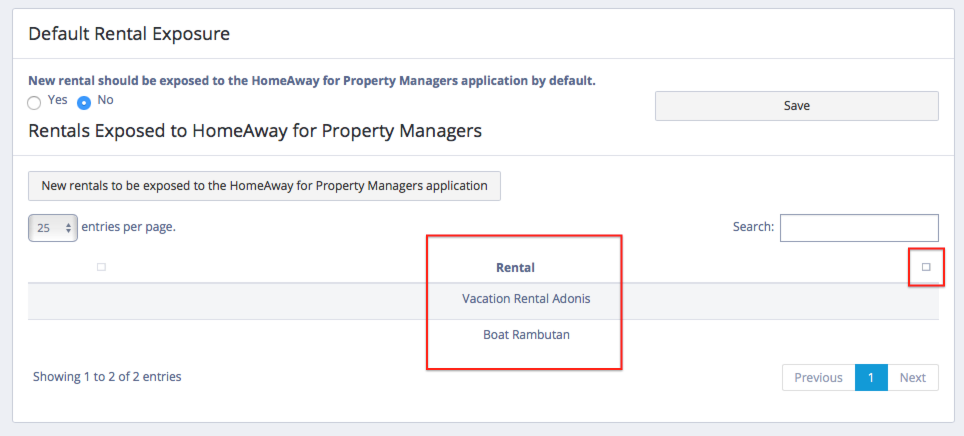Viewport: 964px width, 436px height.
Task: Select the Yes radio option
Action: (35, 102)
